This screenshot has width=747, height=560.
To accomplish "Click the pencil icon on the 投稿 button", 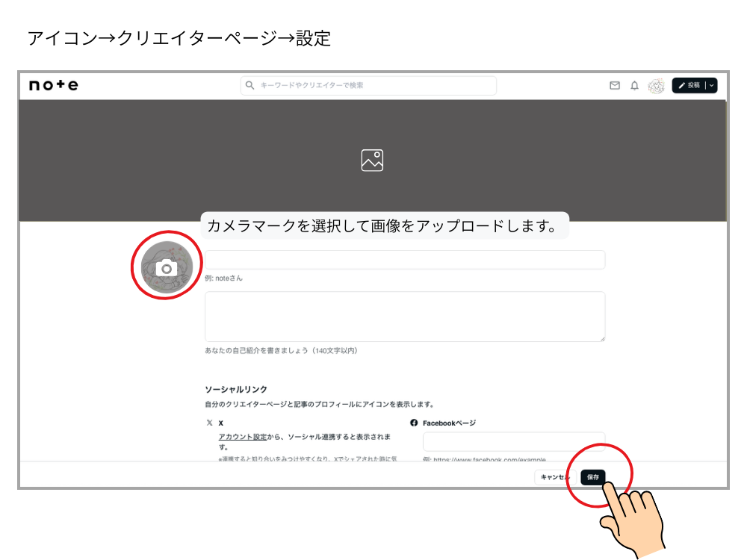I will 683,85.
